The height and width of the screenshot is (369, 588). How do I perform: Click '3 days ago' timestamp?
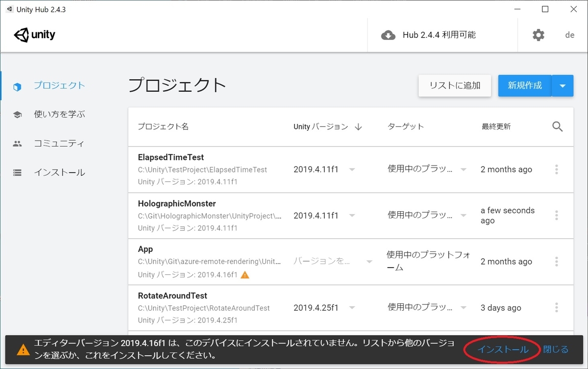[x=501, y=308]
